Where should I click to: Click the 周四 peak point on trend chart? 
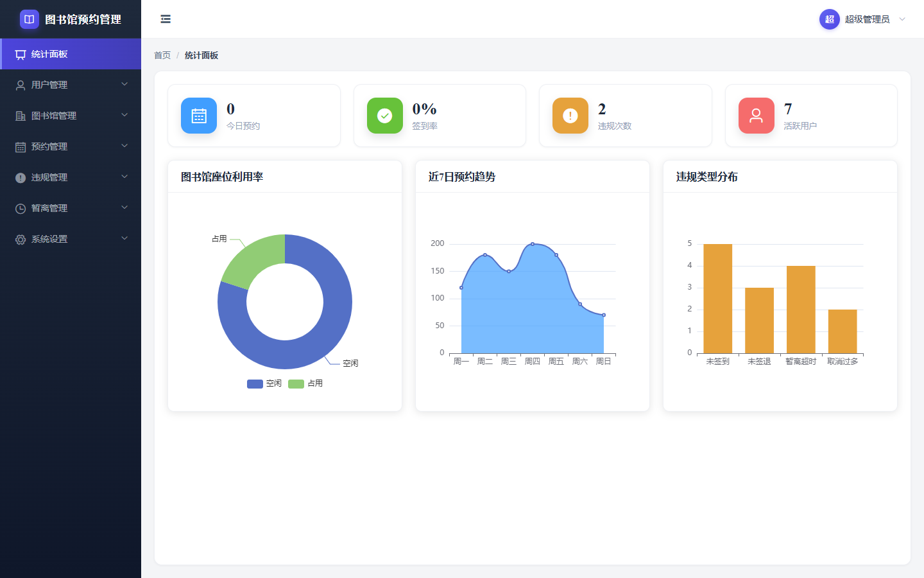point(533,244)
